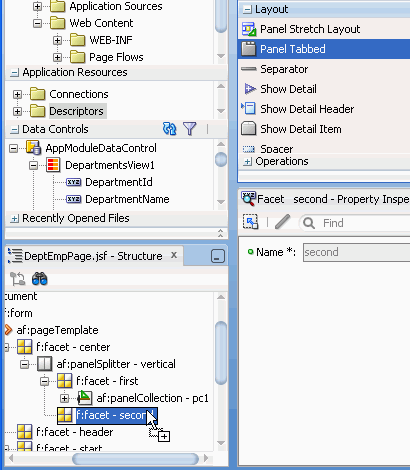The image size is (410, 470).
Task: Expand the af:panelCollection - pc1 node
Action: 64,398
